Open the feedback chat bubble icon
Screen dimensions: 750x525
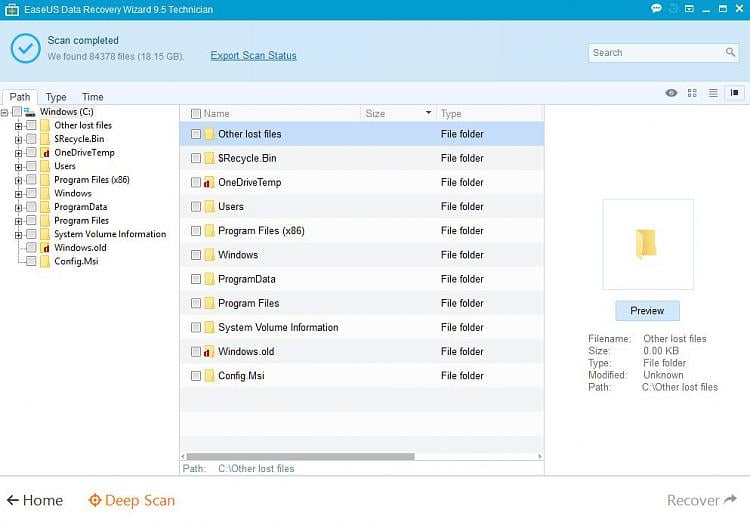pyautogui.click(x=656, y=9)
